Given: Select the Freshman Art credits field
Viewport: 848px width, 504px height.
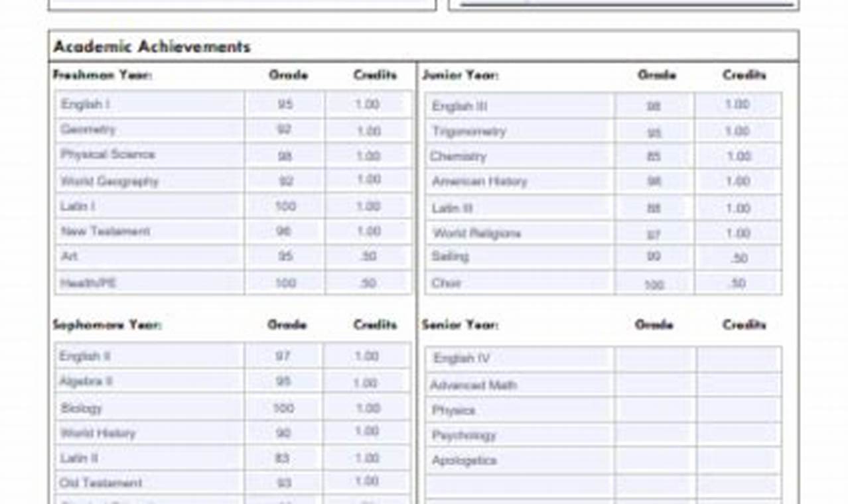Looking at the screenshot, I should [368, 257].
